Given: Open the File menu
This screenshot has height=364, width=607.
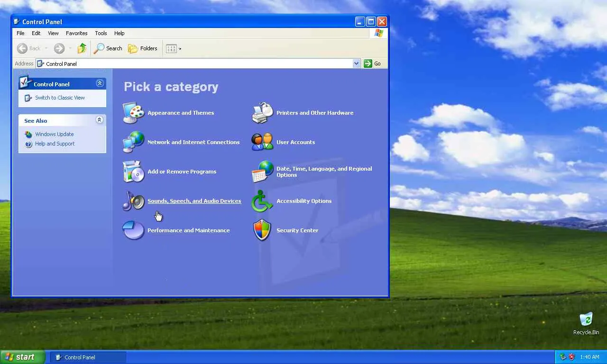Looking at the screenshot, I should 20,33.
